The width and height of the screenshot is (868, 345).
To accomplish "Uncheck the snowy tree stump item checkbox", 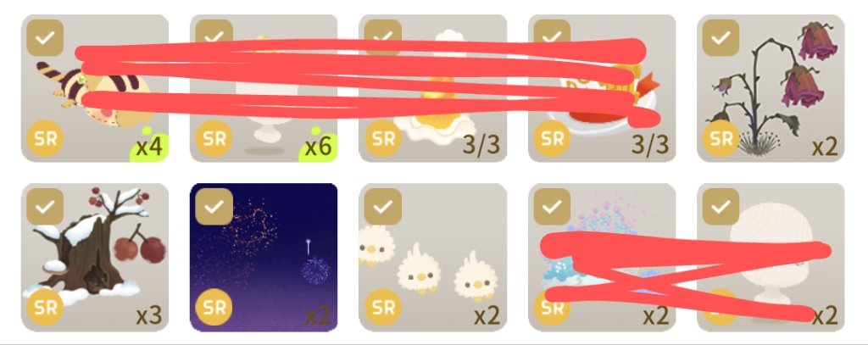I will [x=45, y=207].
